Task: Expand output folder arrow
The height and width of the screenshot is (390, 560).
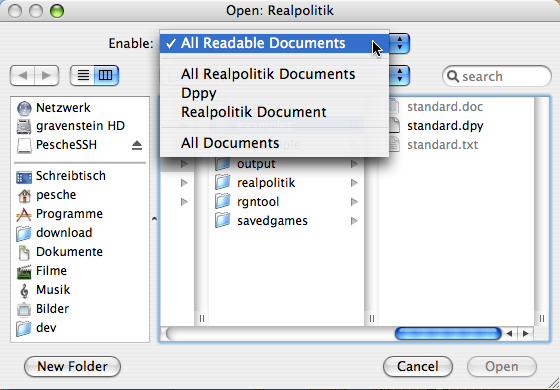Action: (x=354, y=164)
